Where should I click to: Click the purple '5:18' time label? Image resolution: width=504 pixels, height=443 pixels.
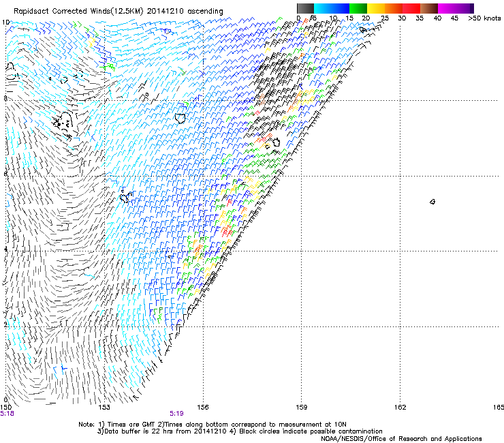(x=7, y=414)
